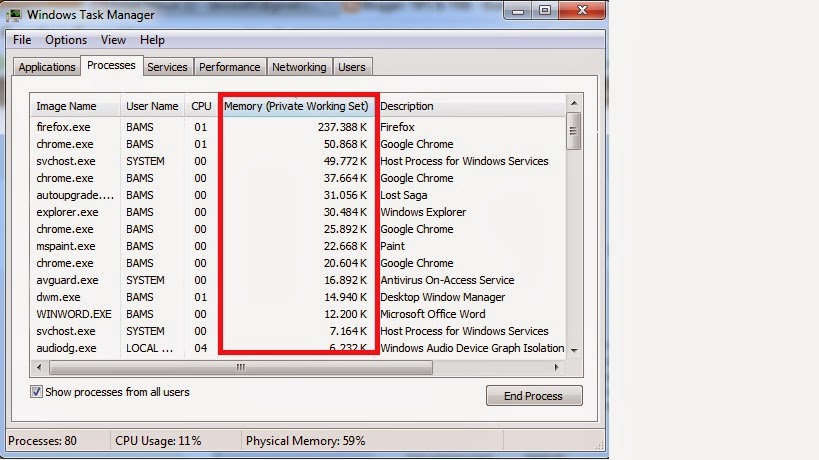Screen dimensions: 819x460
Task: Click Desktop Window Manager description
Action: point(442,297)
